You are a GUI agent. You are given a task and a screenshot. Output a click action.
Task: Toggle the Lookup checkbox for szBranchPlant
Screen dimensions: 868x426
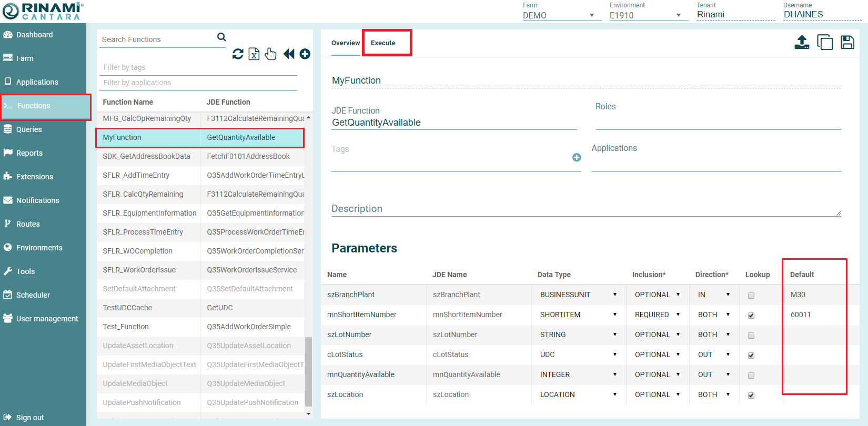[751, 296]
